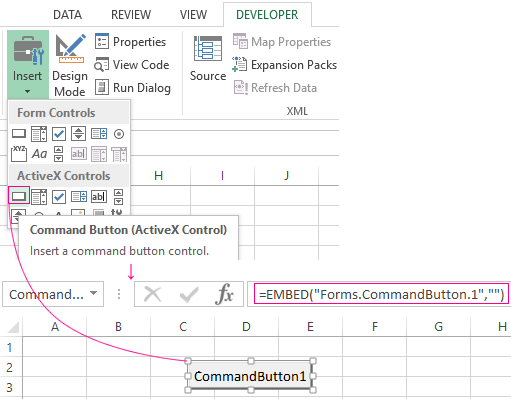
Task: Open the REVIEW ribbon tab
Action: point(131,15)
